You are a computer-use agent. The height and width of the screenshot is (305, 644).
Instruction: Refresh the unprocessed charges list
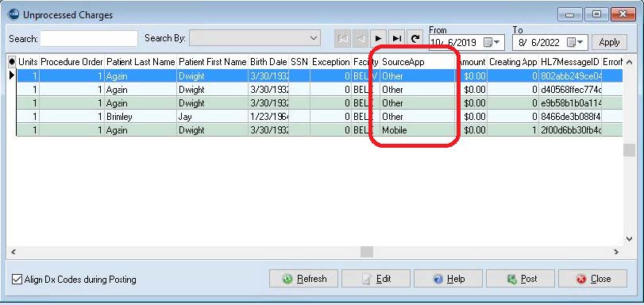[303, 279]
